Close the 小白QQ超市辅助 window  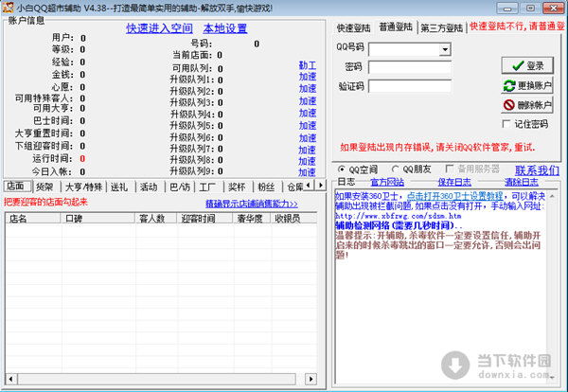[553, 8]
